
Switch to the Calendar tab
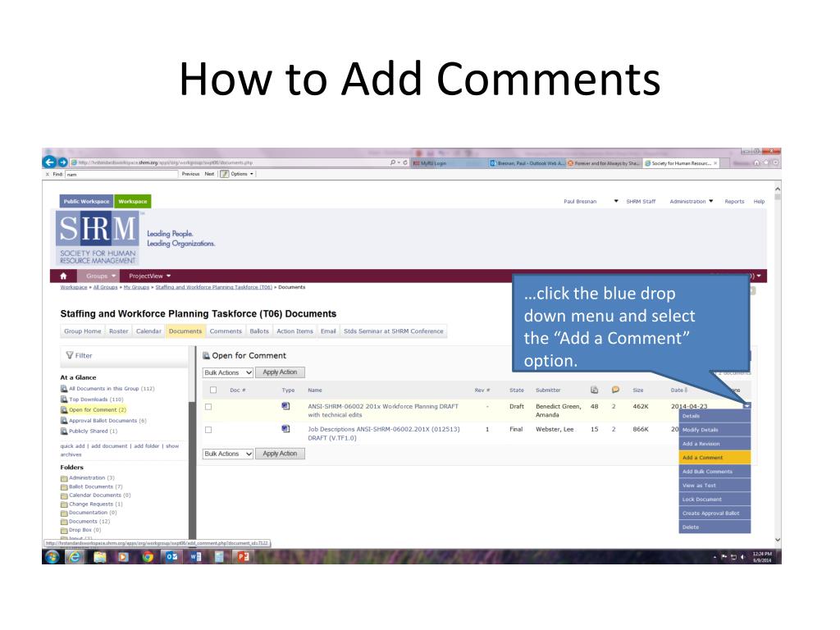148,331
